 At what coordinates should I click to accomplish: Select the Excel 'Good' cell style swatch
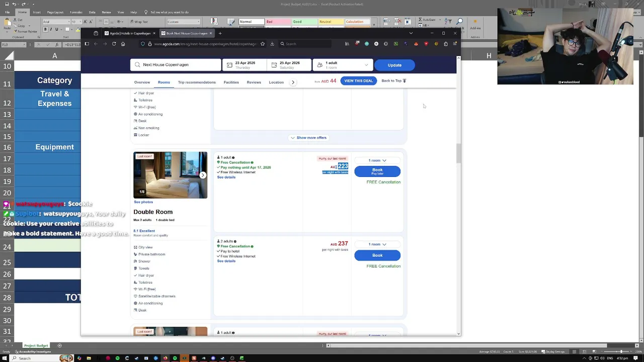(x=304, y=22)
